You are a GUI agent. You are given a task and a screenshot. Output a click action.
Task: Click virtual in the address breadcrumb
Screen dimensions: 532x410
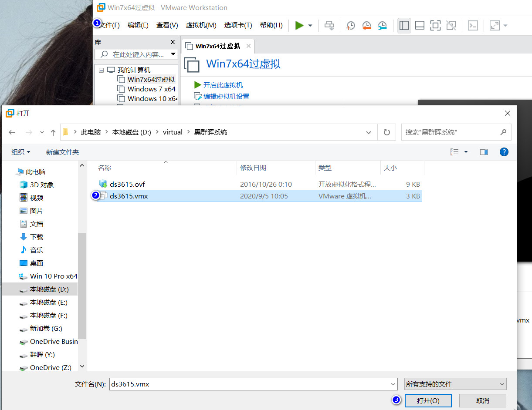173,132
